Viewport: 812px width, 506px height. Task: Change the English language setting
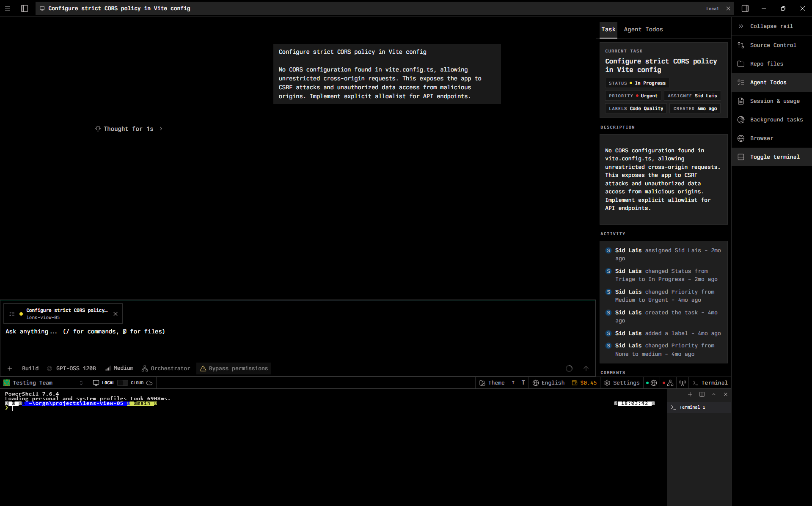tap(549, 383)
